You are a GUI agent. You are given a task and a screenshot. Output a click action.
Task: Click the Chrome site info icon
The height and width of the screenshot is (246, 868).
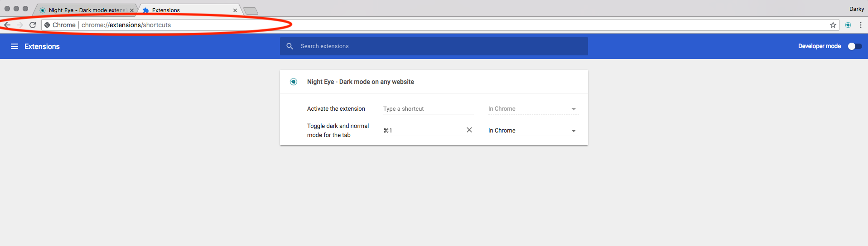tap(47, 25)
